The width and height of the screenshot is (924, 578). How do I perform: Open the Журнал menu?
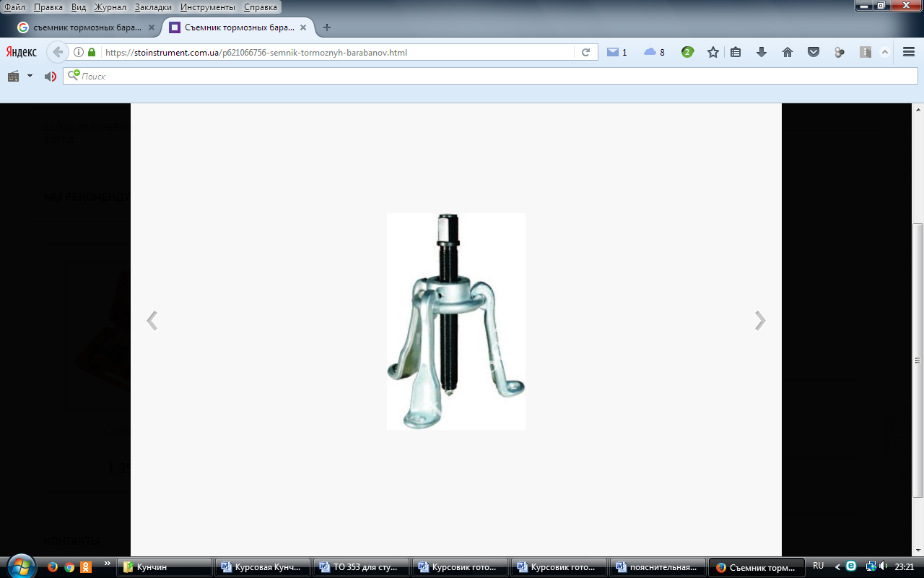[x=110, y=7]
